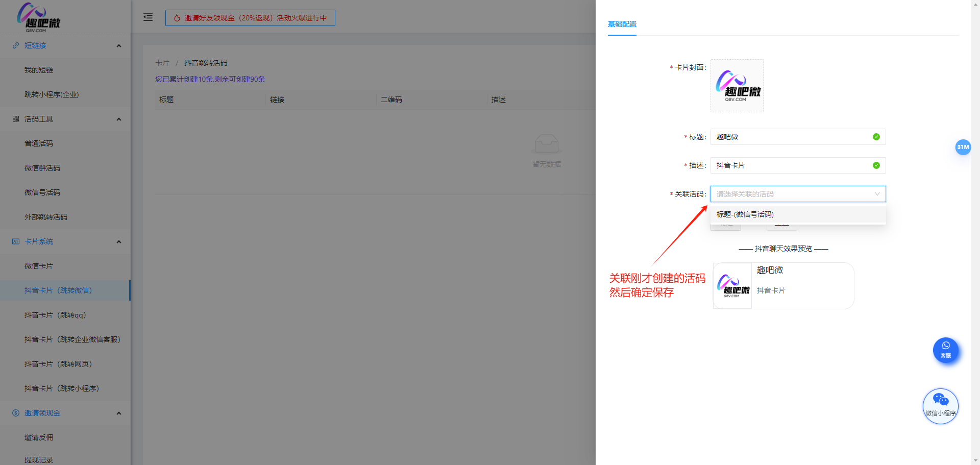Image resolution: width=980 pixels, height=465 pixels.
Task: Click the flame icon in promo banner
Action: tap(177, 18)
